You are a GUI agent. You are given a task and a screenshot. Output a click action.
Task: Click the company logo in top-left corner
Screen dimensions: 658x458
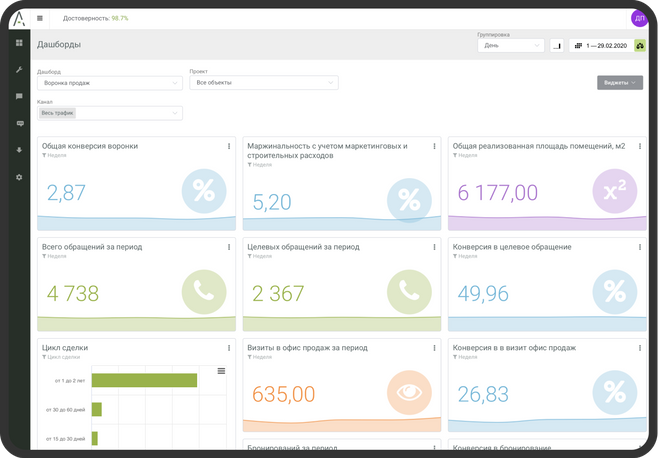[17, 16]
